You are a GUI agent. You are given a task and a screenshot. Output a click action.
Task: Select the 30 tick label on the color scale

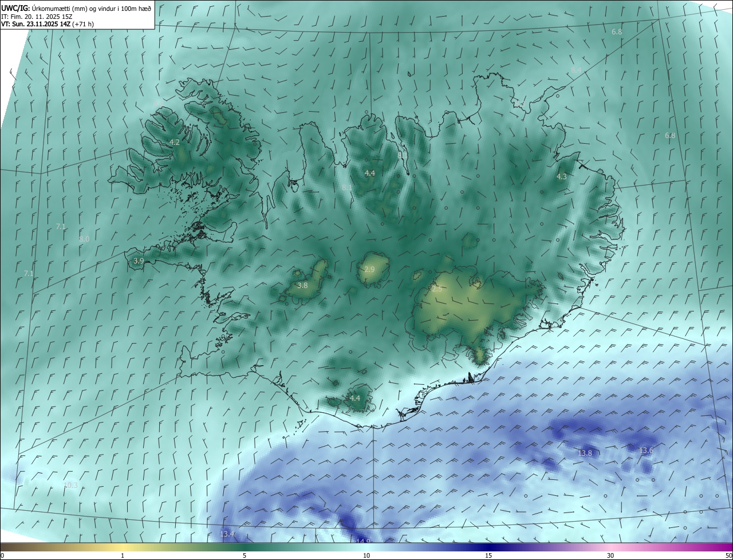click(x=610, y=555)
